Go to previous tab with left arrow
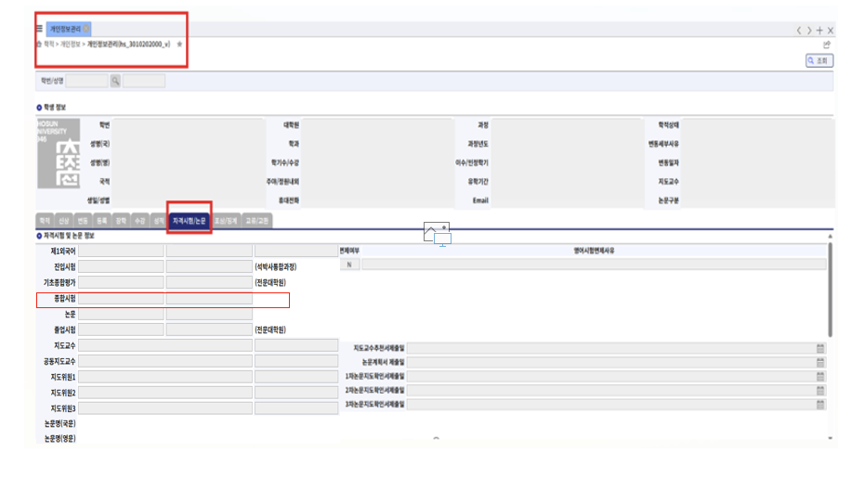 pyautogui.click(x=798, y=31)
